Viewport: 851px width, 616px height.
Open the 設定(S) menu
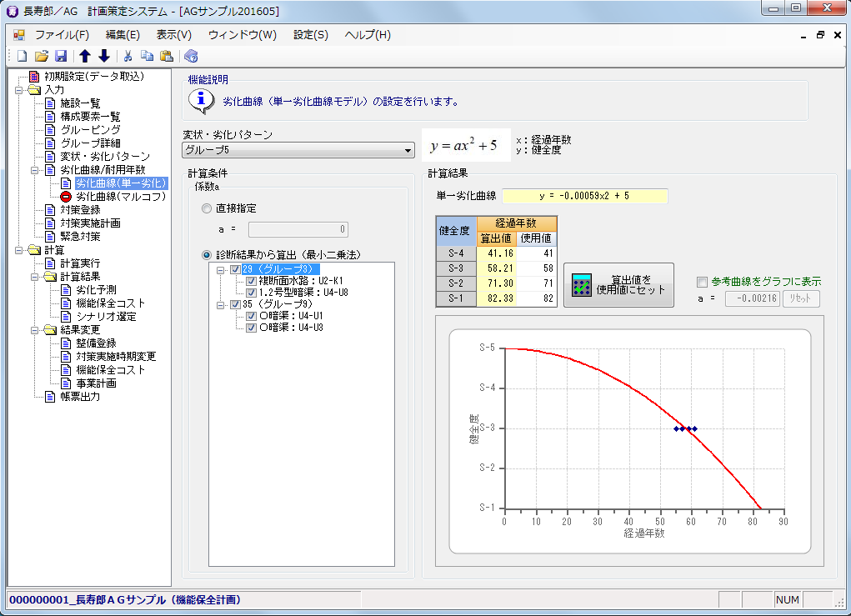[x=310, y=35]
